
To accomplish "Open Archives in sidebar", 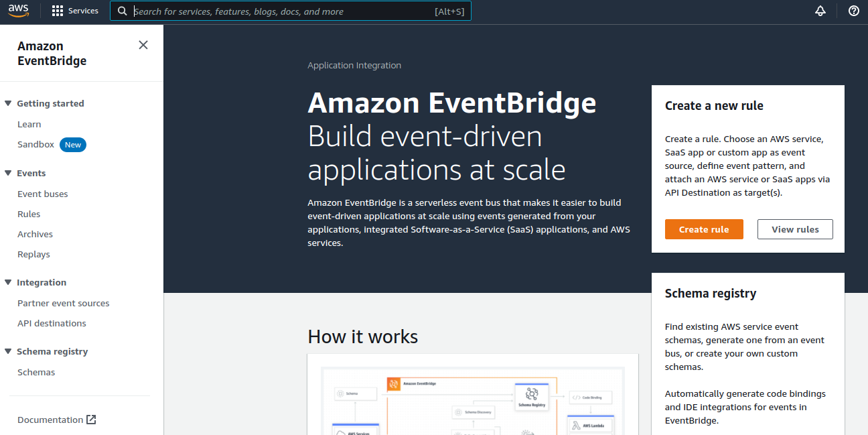I will coord(35,234).
